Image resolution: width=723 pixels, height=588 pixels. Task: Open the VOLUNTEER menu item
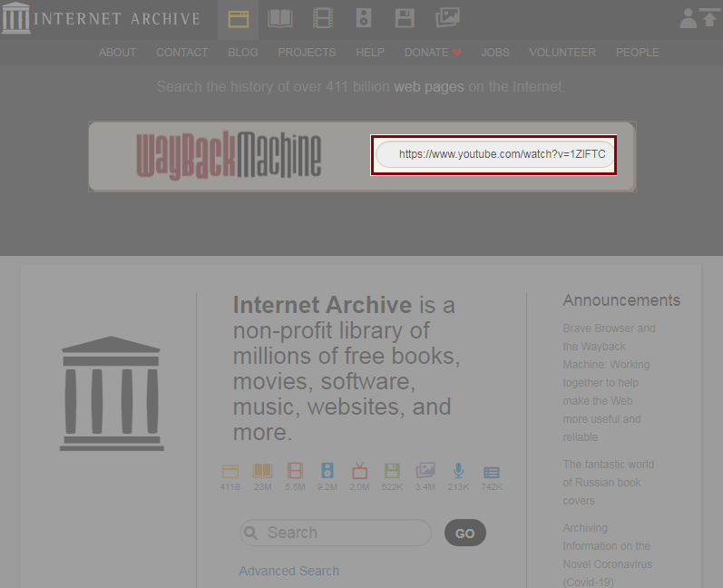[x=562, y=53]
